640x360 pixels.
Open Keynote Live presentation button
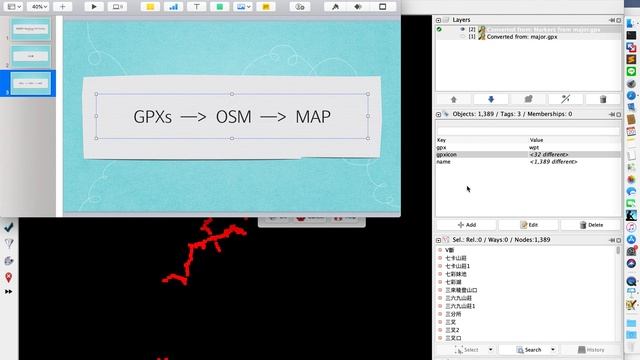pos(117,7)
